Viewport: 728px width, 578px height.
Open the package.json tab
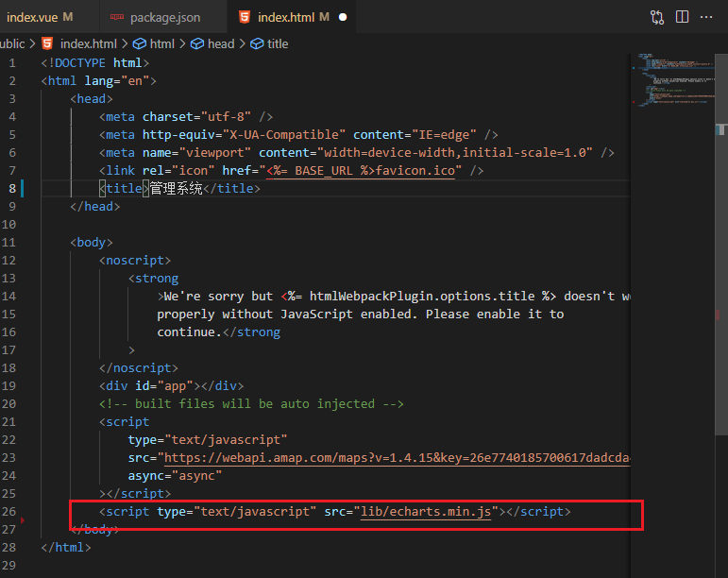[x=165, y=18]
